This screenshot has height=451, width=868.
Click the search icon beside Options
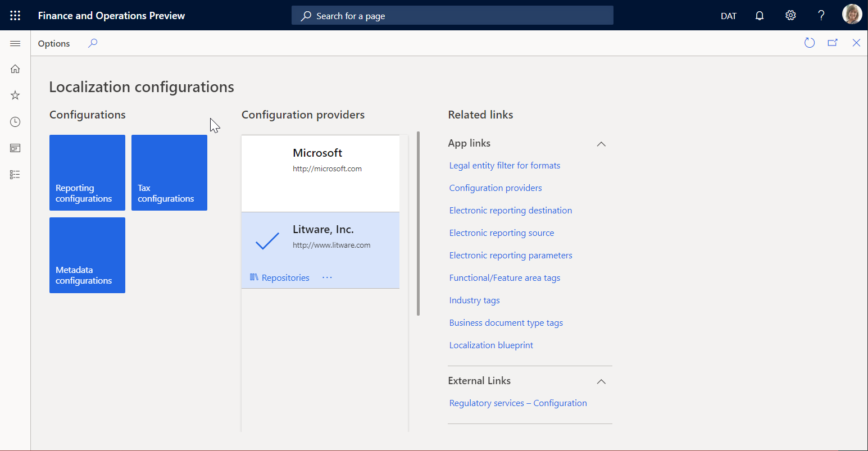click(93, 43)
